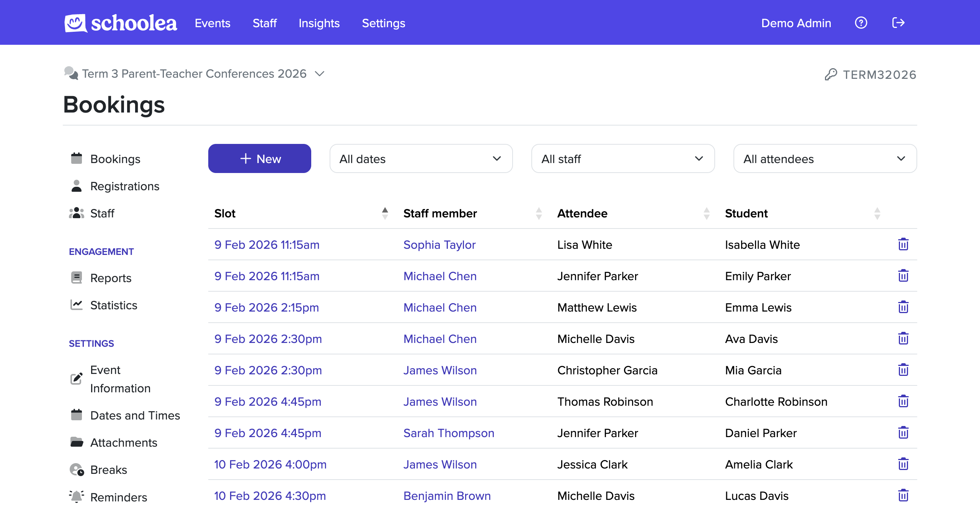Toggle sorting on the Staff member column
Screen dimensions: 980x506
(539, 213)
